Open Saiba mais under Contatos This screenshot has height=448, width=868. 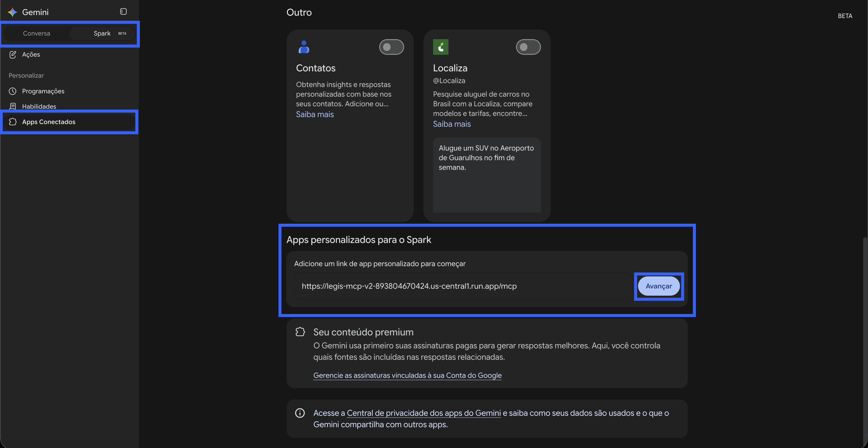pos(315,114)
